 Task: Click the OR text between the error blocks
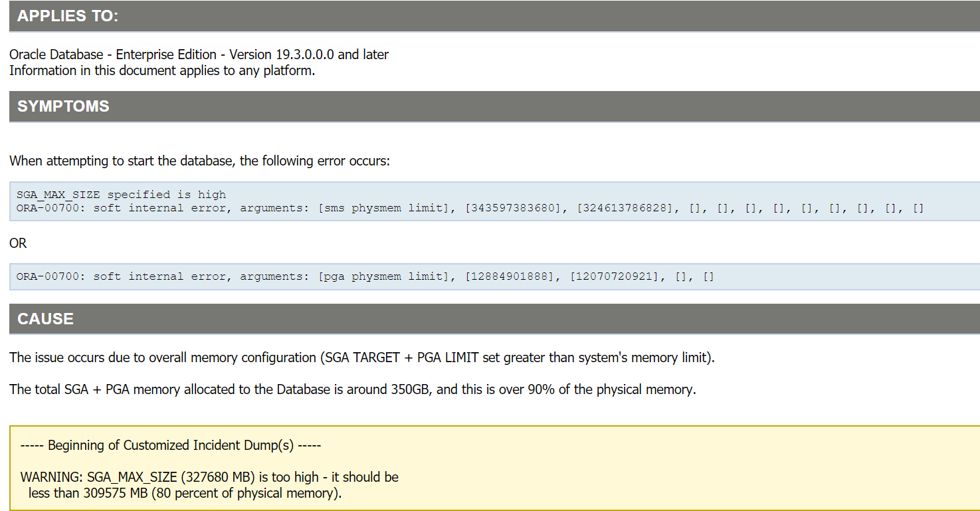(17, 243)
